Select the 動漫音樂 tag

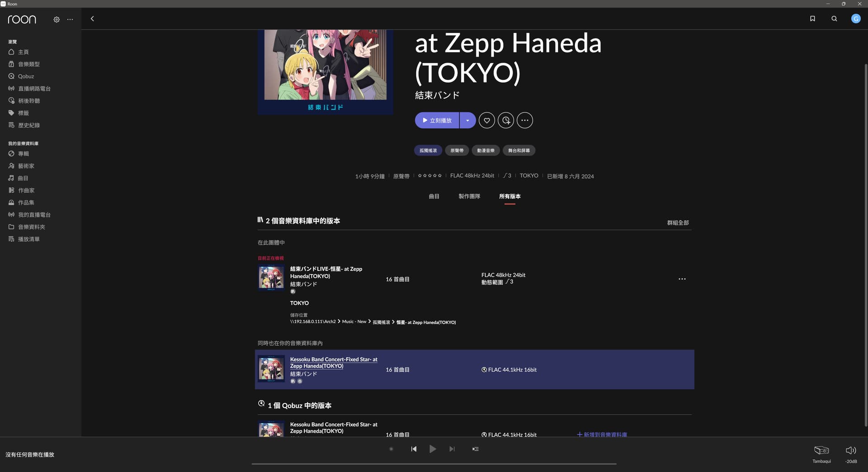[486, 151]
